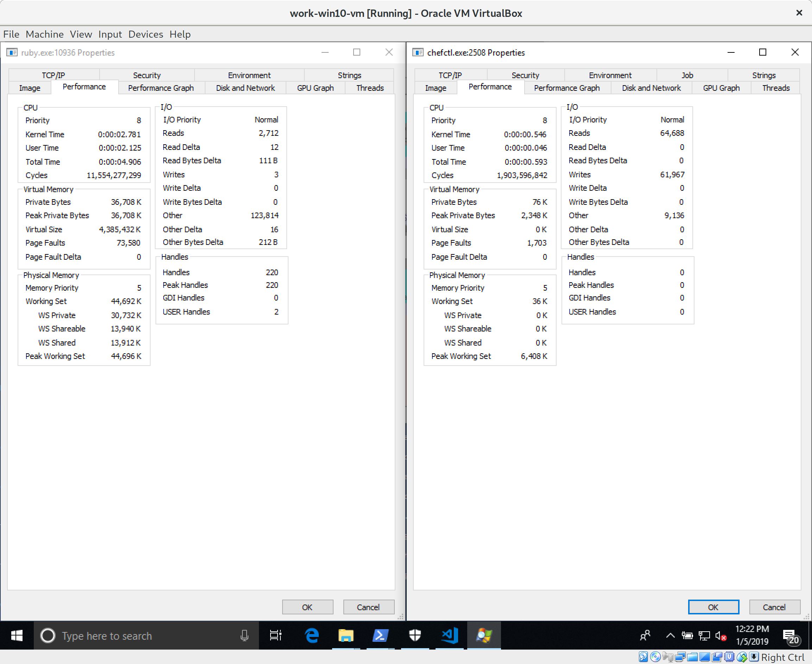Click VirtualBox optical disc status icon
The height and width of the screenshot is (664, 812).
(655, 657)
